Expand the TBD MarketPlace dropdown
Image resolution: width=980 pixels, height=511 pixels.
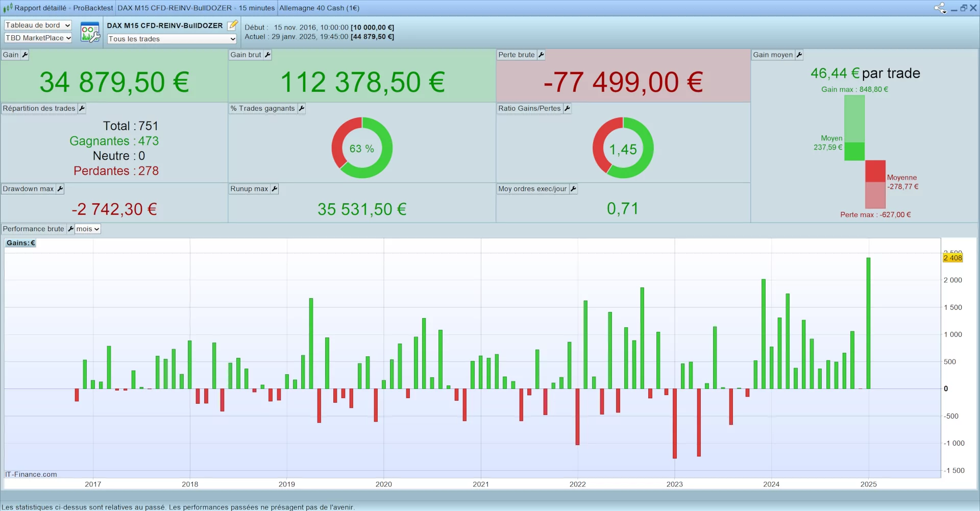38,38
